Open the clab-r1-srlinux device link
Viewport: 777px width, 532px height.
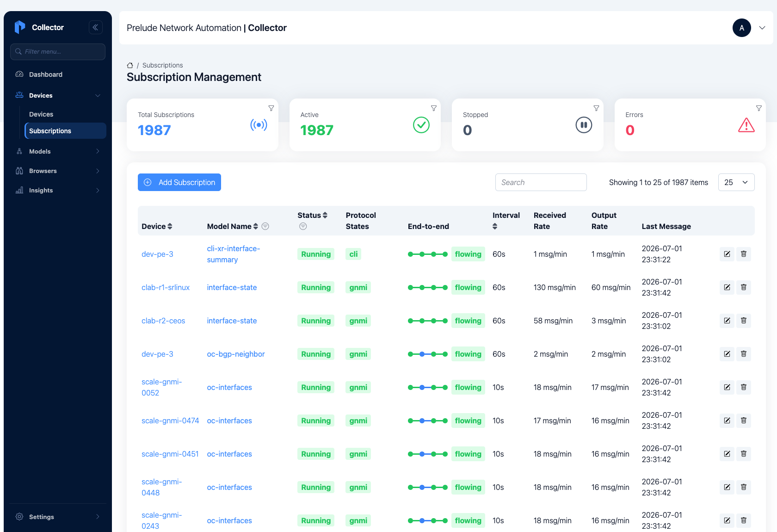(166, 287)
